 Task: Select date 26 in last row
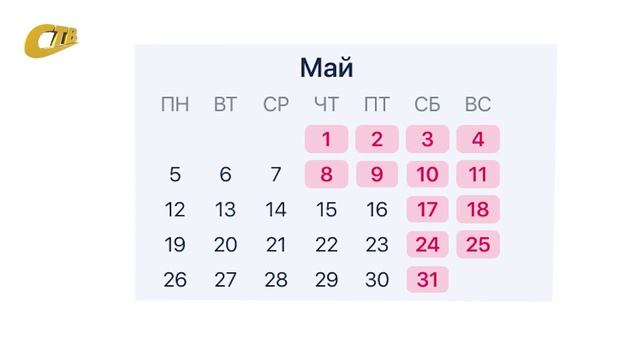[x=175, y=280]
